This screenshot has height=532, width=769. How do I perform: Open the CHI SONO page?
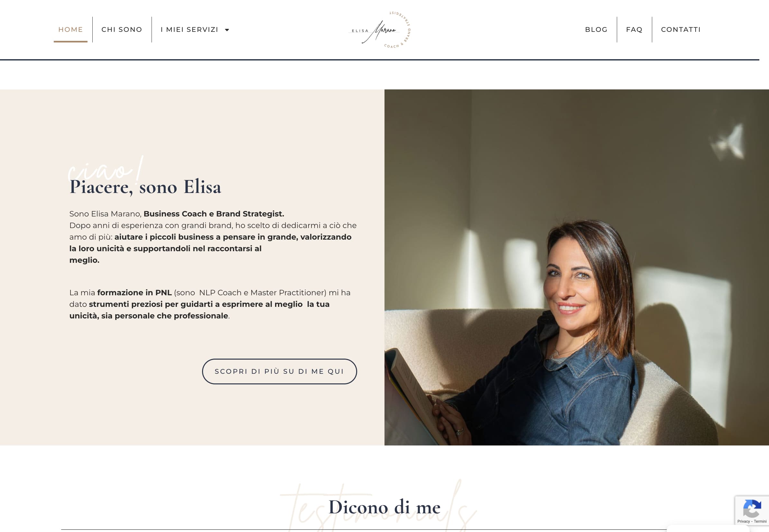tap(122, 30)
